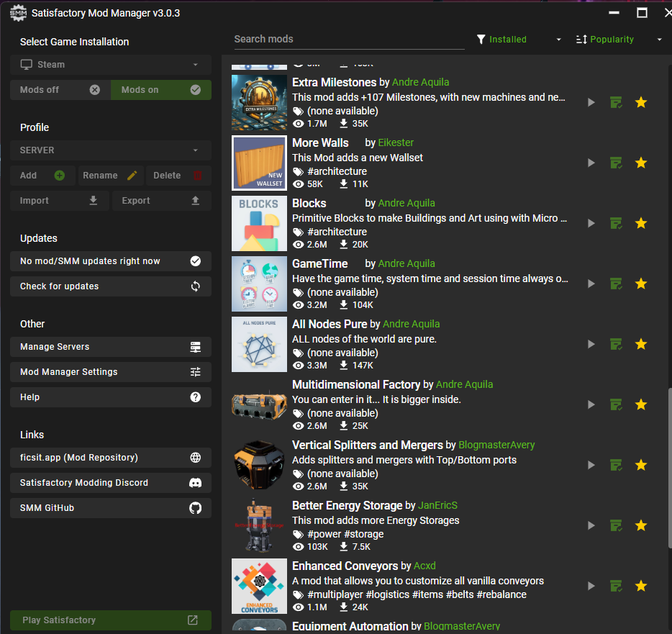Click the gray triangle icon on GameTime row
Screen dimensions: 672x634
[591, 284]
